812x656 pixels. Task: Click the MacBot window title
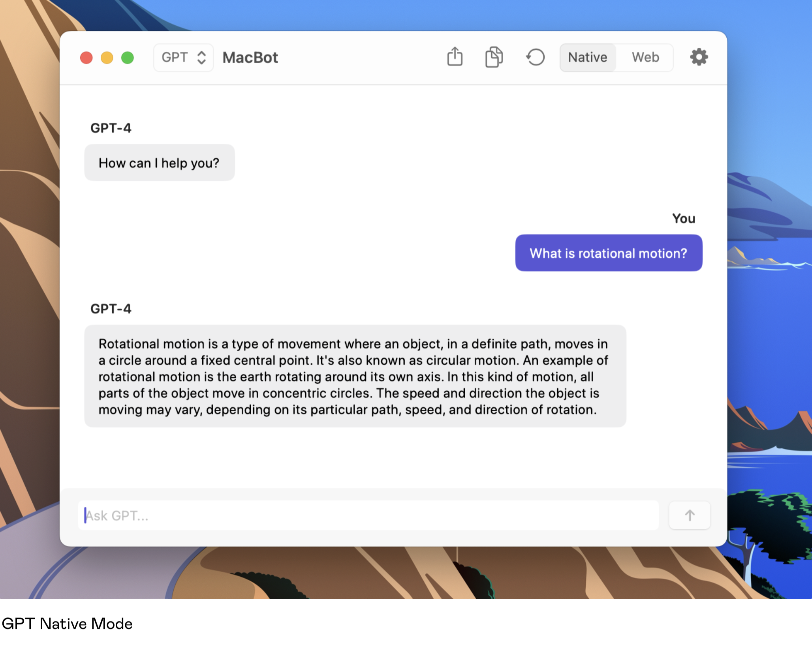click(250, 58)
